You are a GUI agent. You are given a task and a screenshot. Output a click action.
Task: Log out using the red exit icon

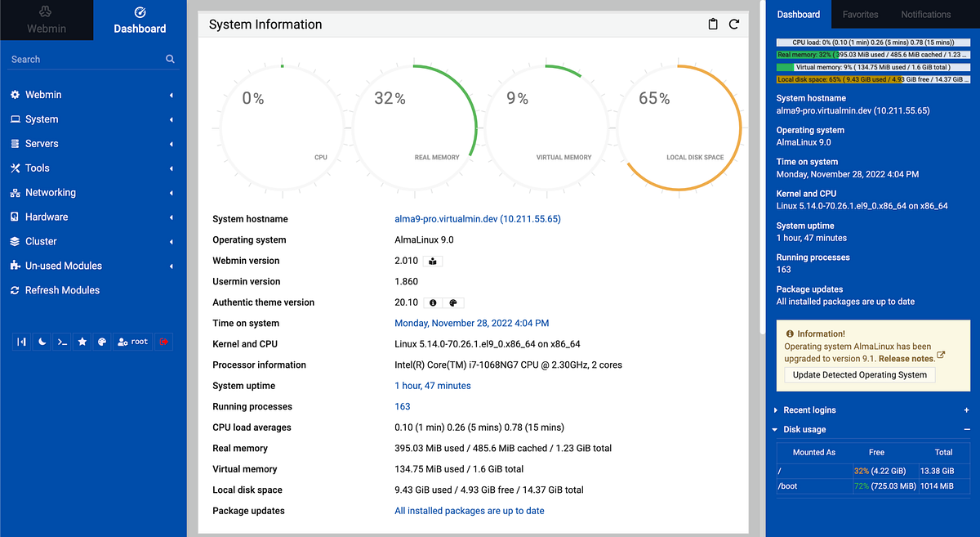click(x=163, y=341)
